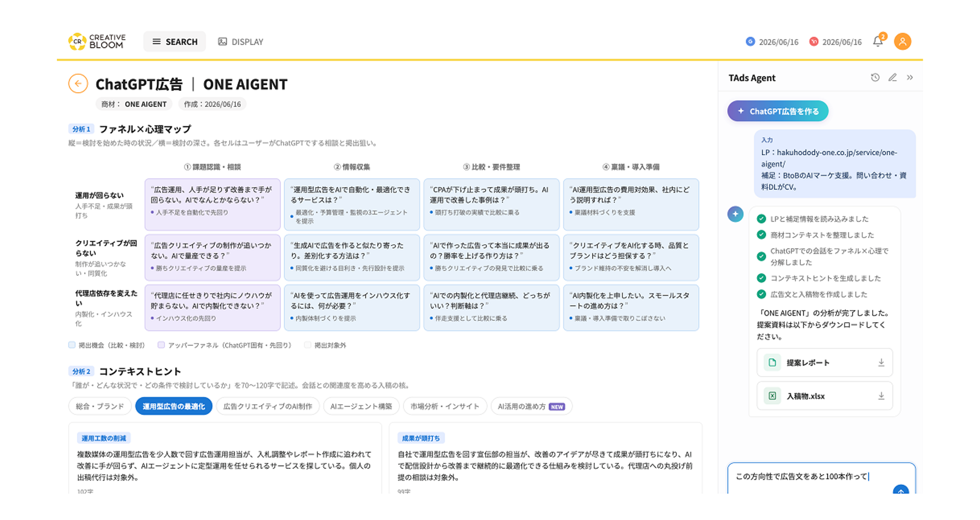Open the orange user profile avatar
Image resolution: width=980 pixels, height=520 pixels.
(902, 42)
